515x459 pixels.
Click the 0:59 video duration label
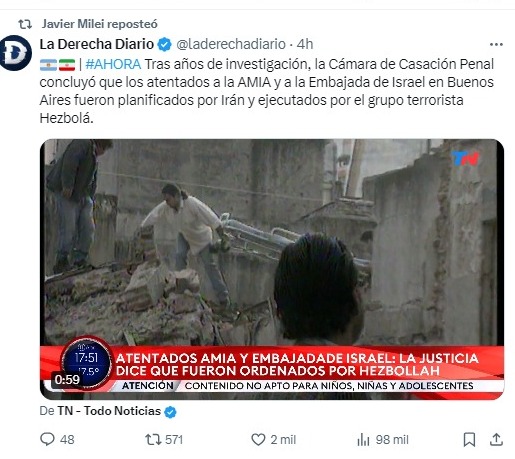[x=67, y=379]
